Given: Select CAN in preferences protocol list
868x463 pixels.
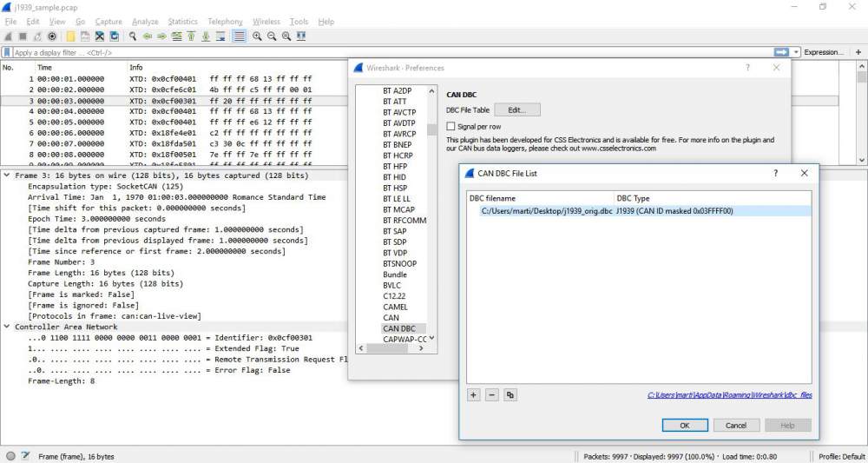Looking at the screenshot, I should click(x=391, y=317).
